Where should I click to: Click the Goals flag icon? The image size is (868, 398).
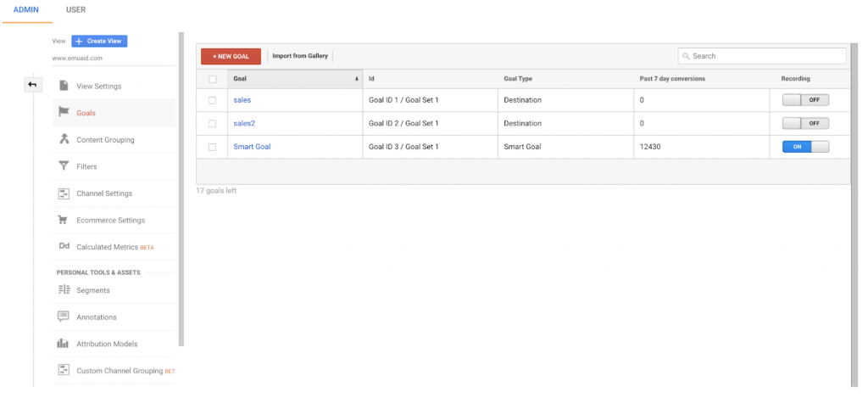tap(64, 112)
